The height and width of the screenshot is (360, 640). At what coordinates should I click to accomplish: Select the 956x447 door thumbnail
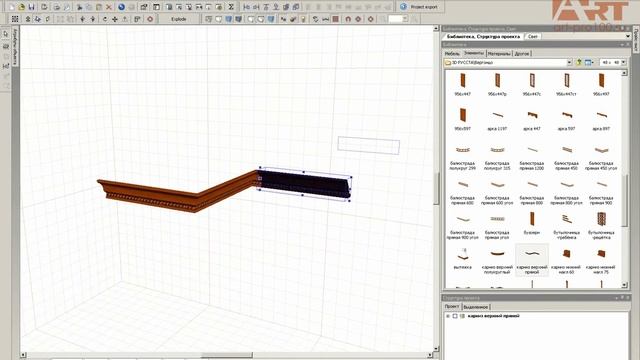point(462,84)
